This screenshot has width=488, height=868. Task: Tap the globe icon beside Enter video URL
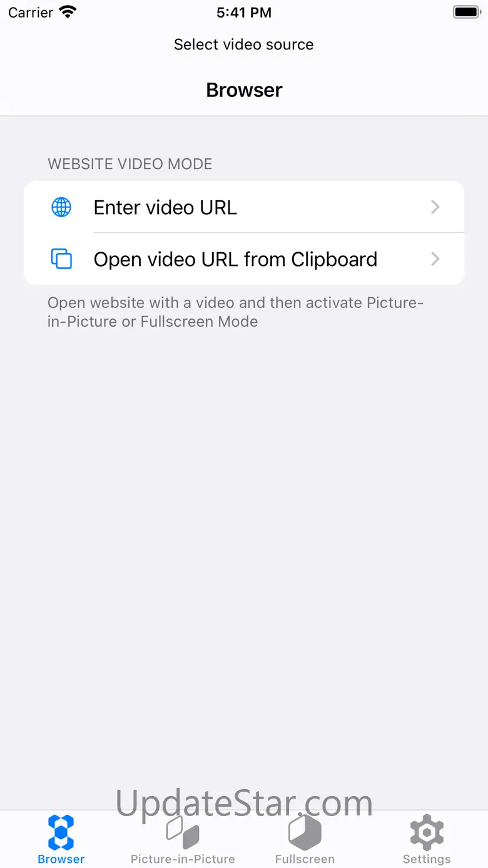pos(61,207)
